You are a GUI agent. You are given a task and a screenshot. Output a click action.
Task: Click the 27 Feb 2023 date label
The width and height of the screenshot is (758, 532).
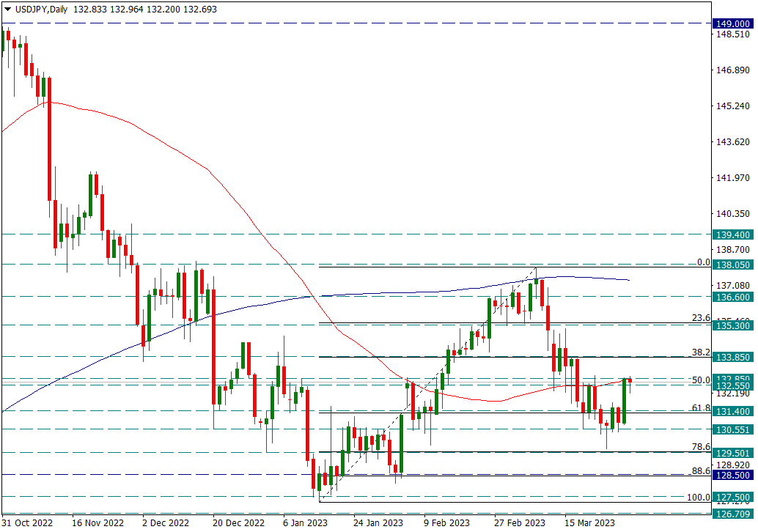tap(520, 522)
